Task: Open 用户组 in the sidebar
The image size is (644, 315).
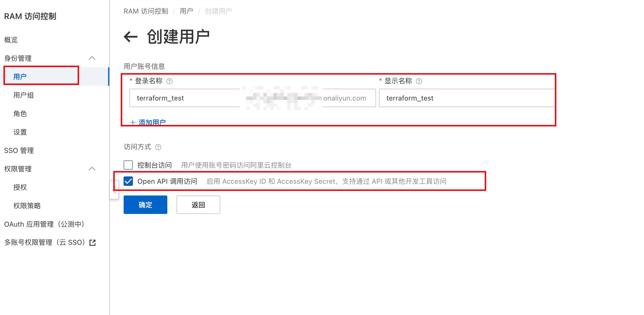Action: 24,95
